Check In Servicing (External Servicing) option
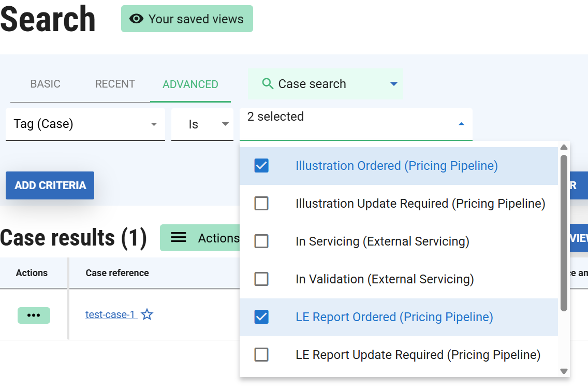The height and width of the screenshot is (388, 588). (x=261, y=241)
